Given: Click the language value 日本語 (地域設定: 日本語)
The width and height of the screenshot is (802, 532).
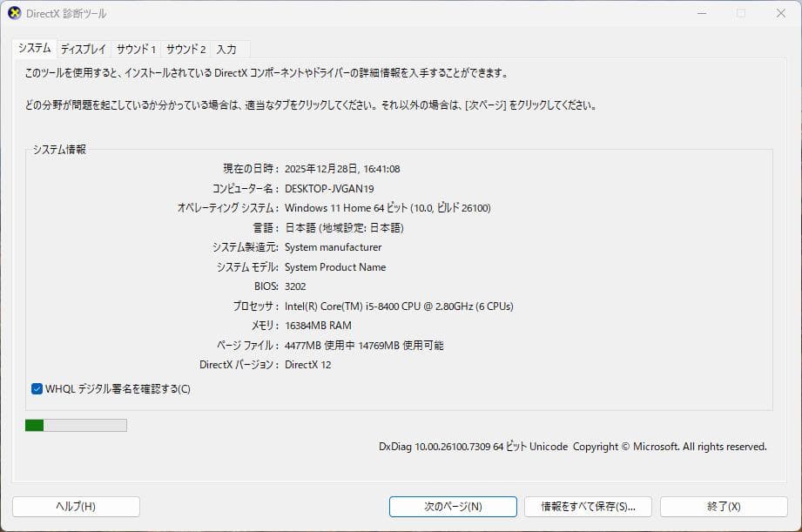Looking at the screenshot, I should coord(344,227).
